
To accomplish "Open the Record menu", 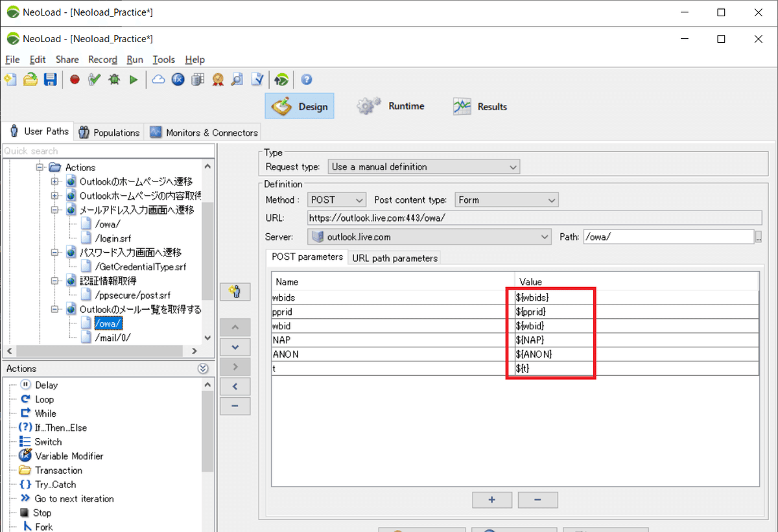I will (102, 60).
